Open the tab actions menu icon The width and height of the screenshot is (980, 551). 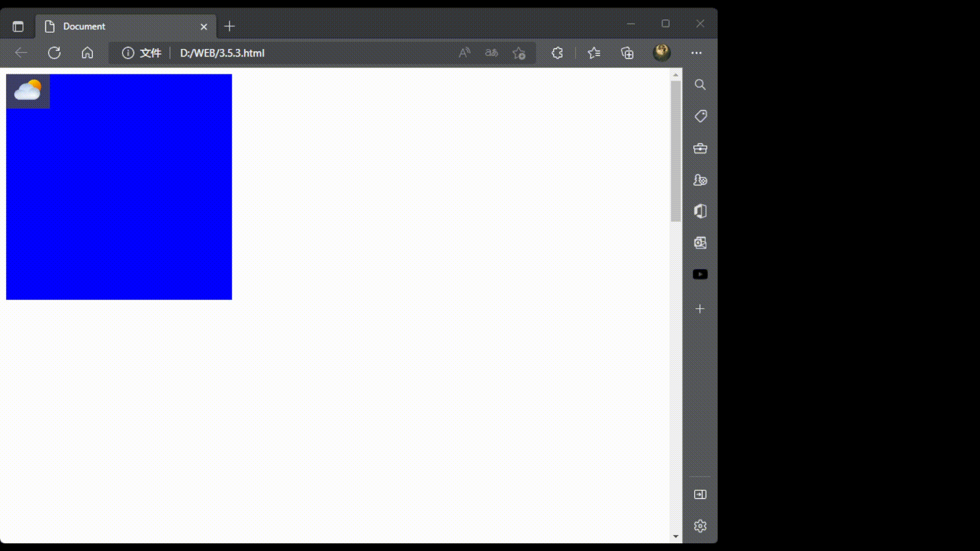[x=18, y=27]
